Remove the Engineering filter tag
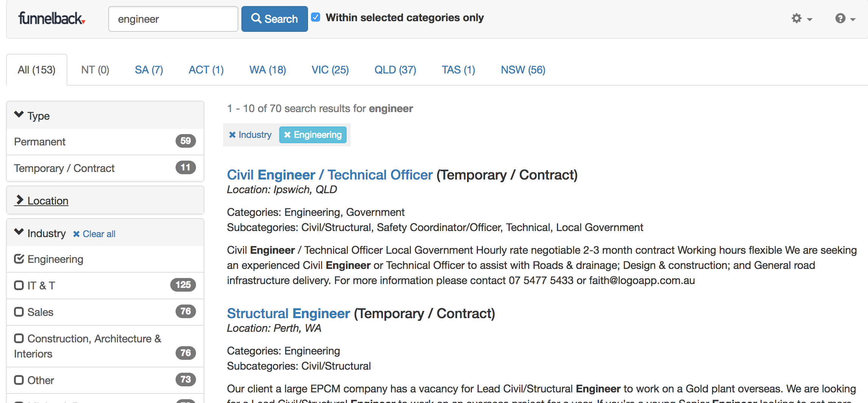Image resolution: width=868 pixels, height=403 pixels. pos(313,135)
